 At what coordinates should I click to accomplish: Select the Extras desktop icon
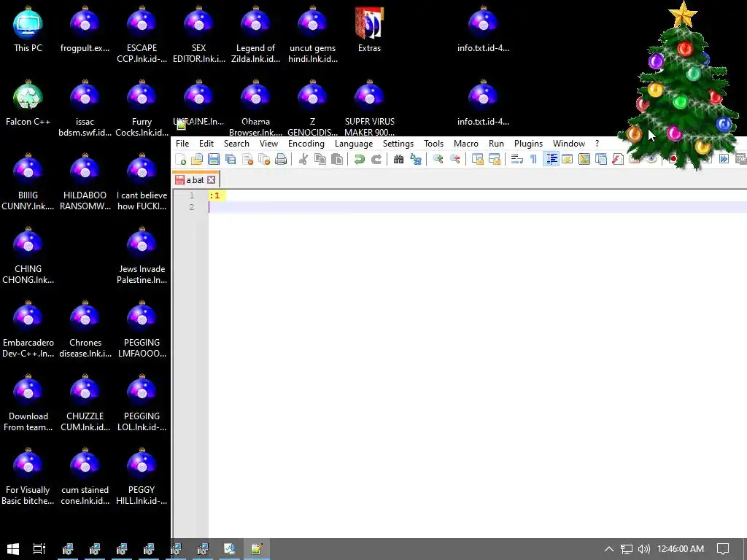tap(370, 29)
